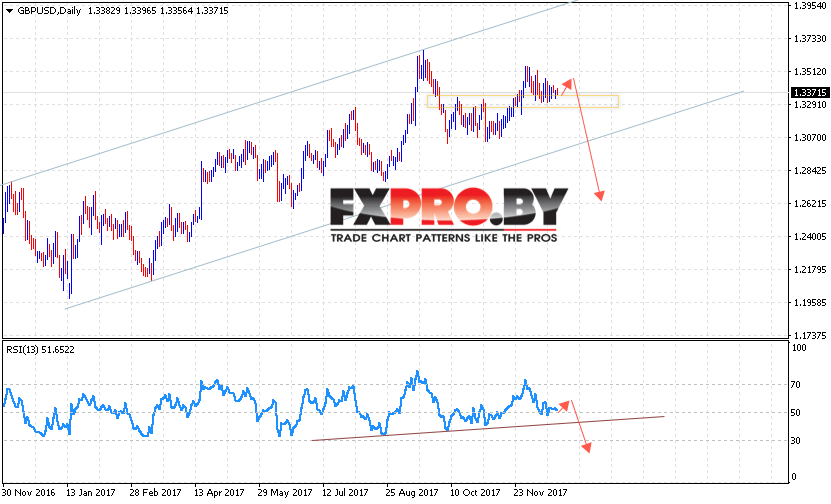
Task: Click the RSI scale value 0
Action: [794, 476]
